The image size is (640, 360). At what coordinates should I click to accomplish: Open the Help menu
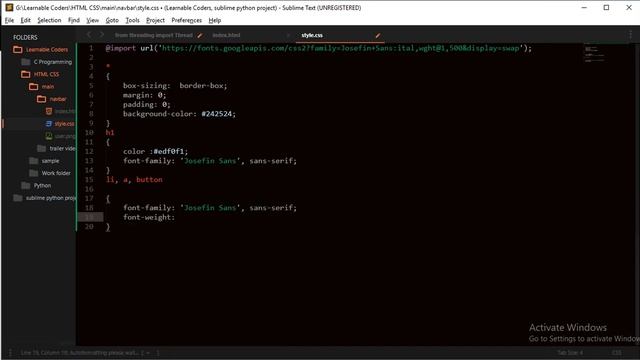pyautogui.click(x=214, y=20)
